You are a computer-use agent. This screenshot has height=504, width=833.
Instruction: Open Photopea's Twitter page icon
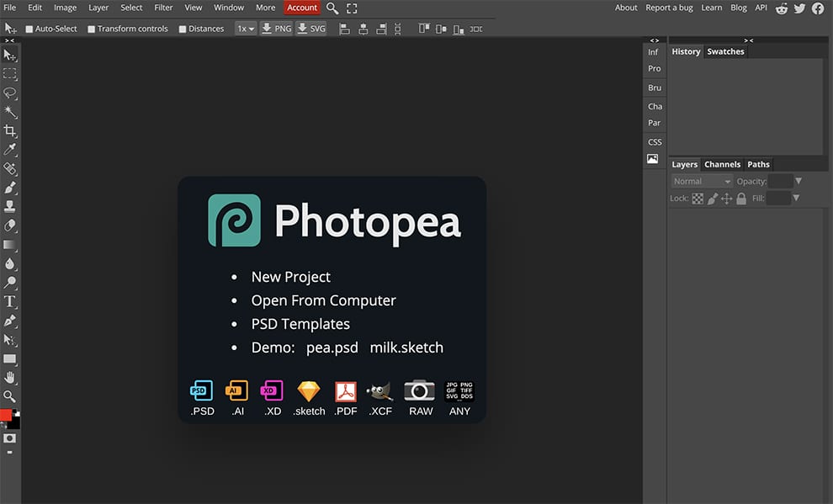pos(799,8)
